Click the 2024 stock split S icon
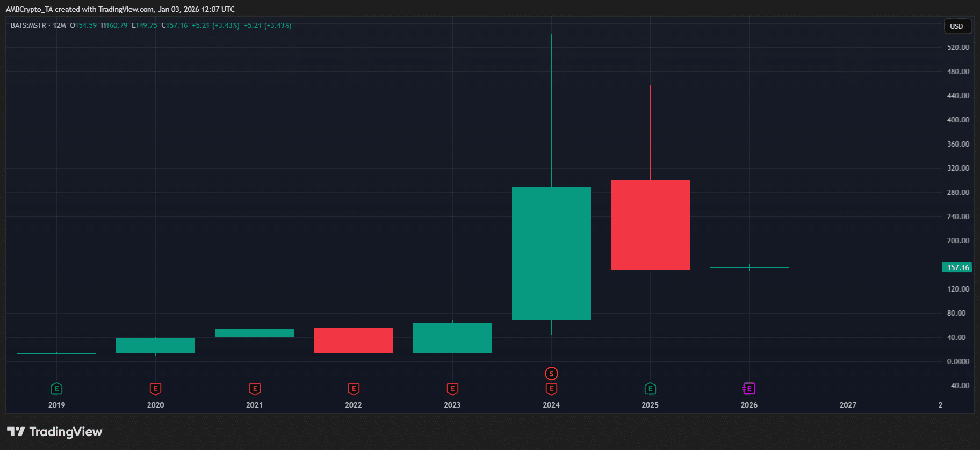980x450 pixels. 551,373
